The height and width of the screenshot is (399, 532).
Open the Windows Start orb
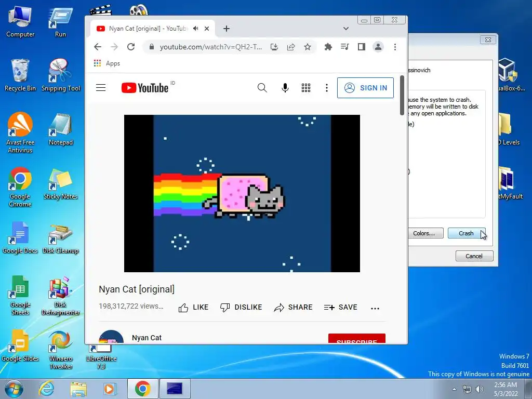click(x=14, y=389)
